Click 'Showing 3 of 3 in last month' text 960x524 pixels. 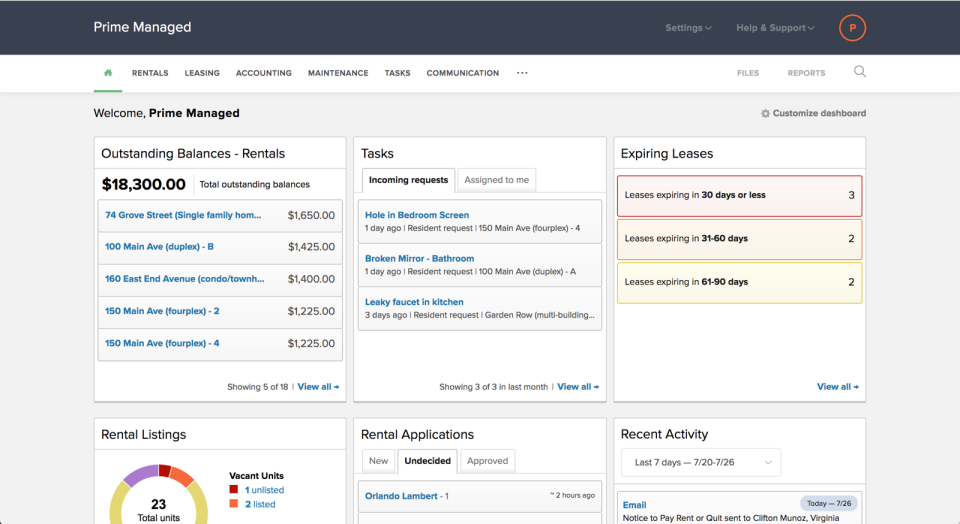coord(493,387)
